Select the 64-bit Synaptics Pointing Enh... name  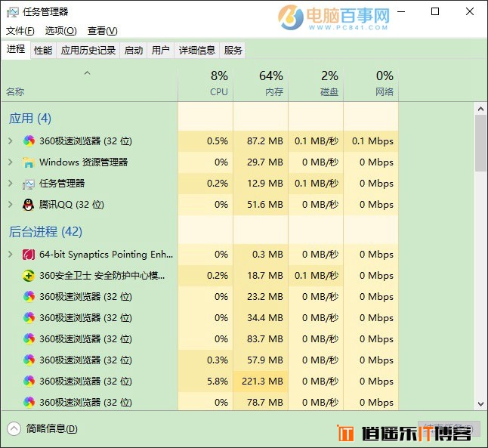pos(106,255)
